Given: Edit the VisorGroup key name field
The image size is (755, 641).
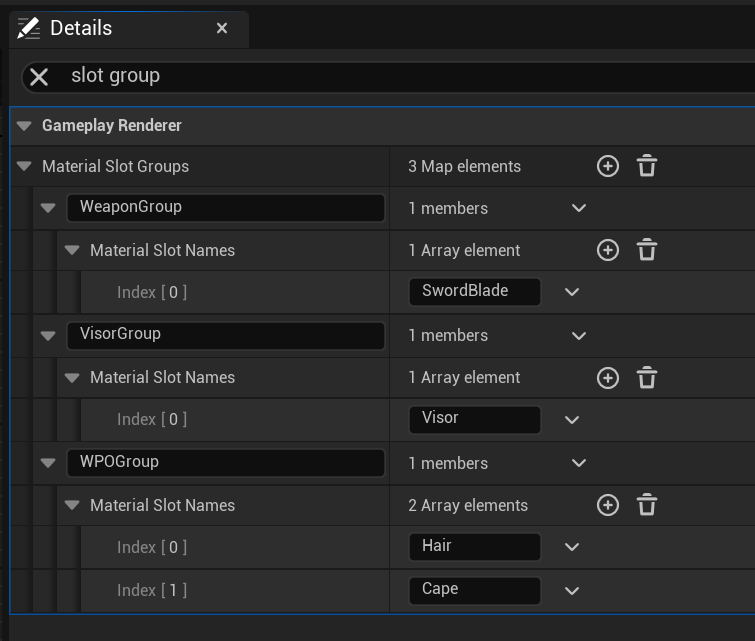Looking at the screenshot, I should point(226,335).
